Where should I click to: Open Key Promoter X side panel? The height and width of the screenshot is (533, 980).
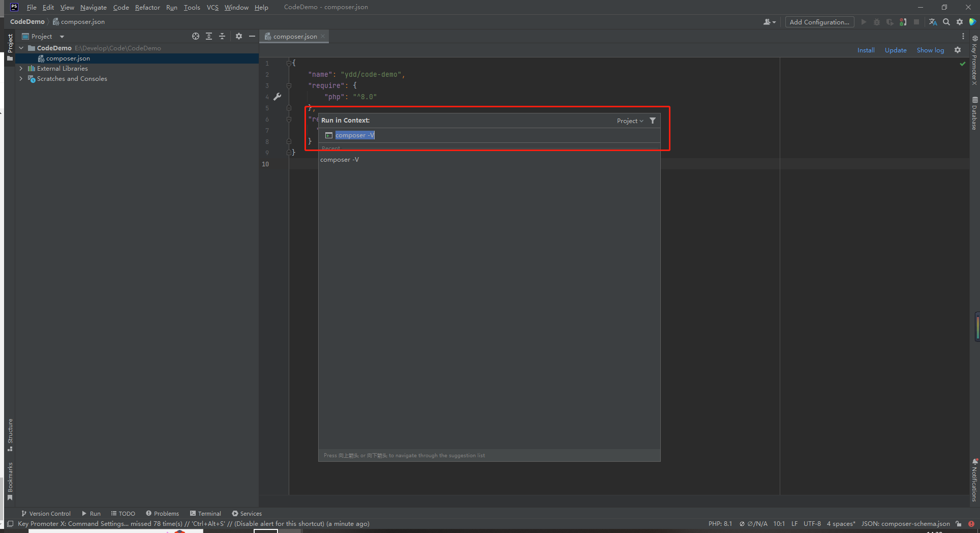click(x=974, y=60)
